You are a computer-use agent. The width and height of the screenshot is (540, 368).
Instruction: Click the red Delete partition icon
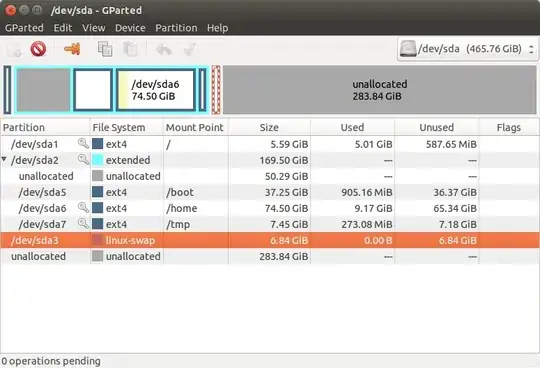click(x=38, y=49)
